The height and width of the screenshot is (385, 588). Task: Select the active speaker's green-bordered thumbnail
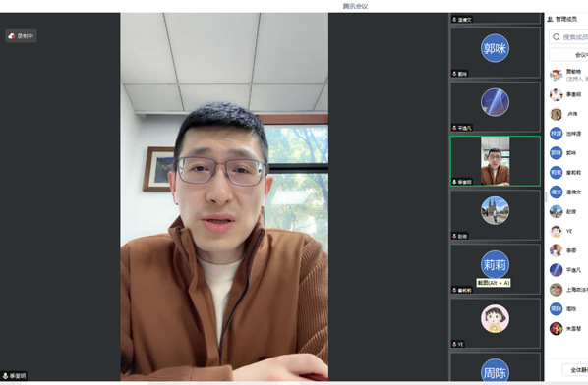495,161
